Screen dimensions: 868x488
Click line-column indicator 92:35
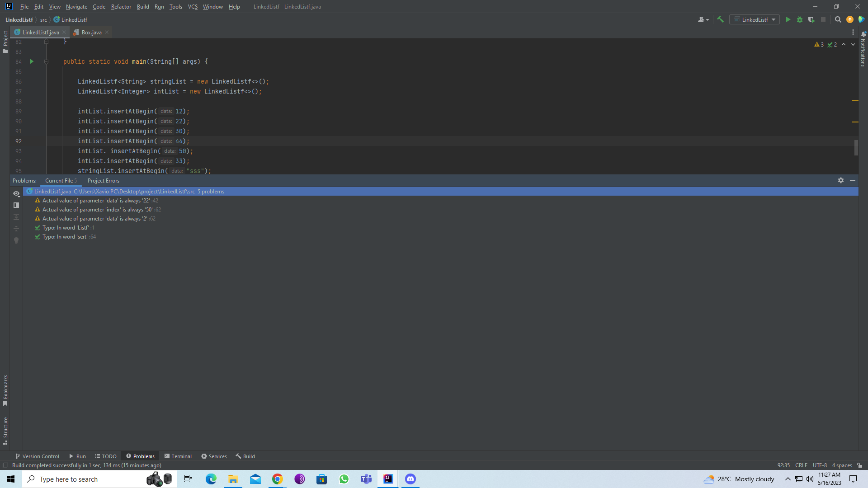[x=783, y=465]
